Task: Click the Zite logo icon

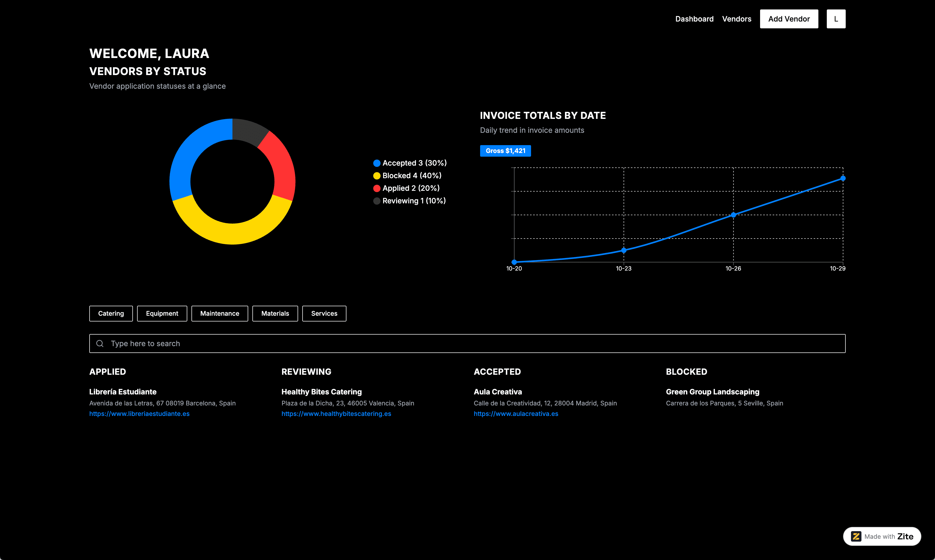Action: 856,536
